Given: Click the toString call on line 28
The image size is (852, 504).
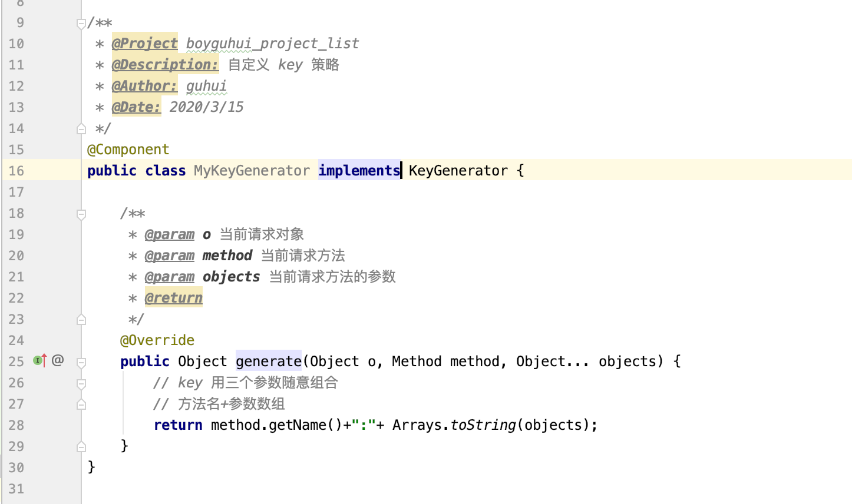Looking at the screenshot, I should pyautogui.click(x=483, y=425).
